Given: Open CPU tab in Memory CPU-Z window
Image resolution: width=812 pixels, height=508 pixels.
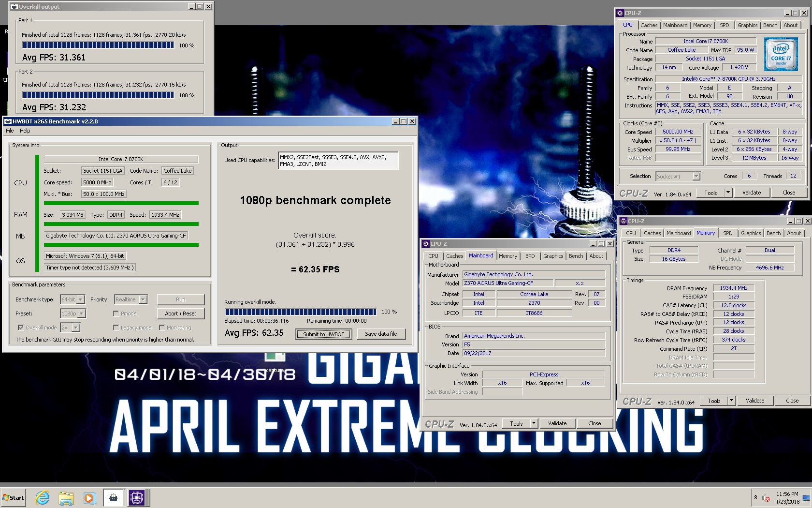Looking at the screenshot, I should [631, 233].
